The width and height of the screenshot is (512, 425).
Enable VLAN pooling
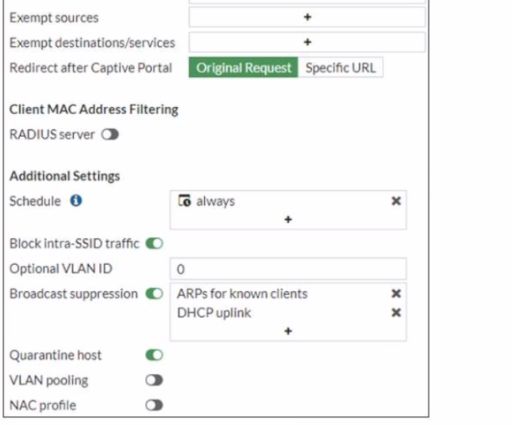154,380
